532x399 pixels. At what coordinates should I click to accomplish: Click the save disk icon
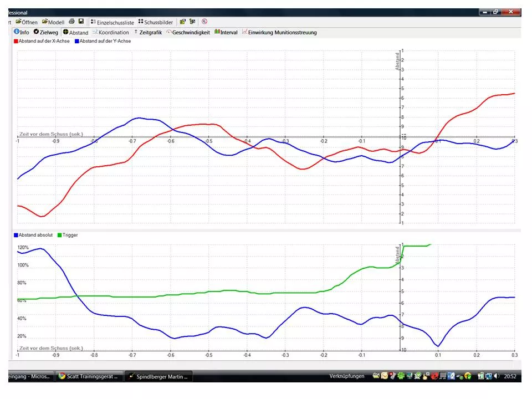(81, 22)
